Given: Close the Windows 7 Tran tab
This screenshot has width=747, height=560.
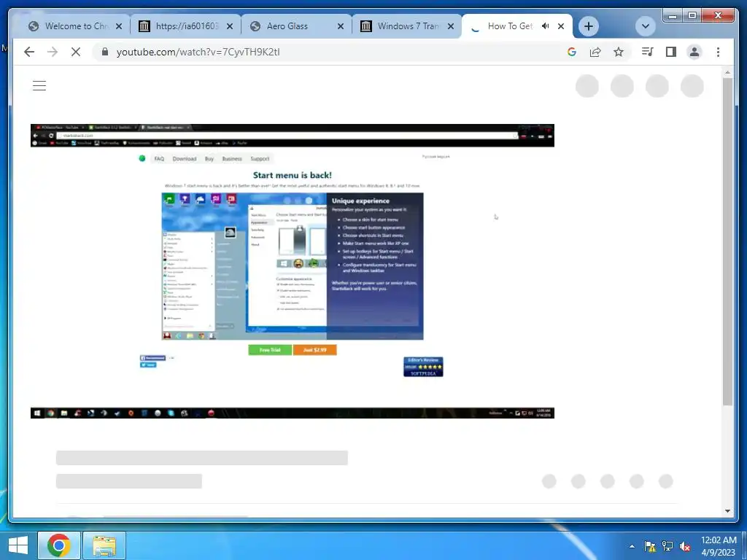Looking at the screenshot, I should click(x=451, y=26).
